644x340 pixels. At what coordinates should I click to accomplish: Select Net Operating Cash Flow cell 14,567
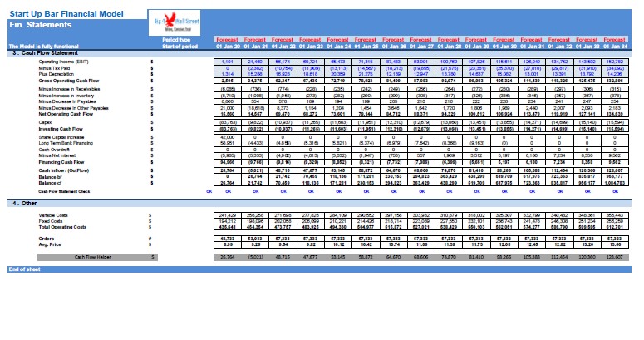point(255,114)
